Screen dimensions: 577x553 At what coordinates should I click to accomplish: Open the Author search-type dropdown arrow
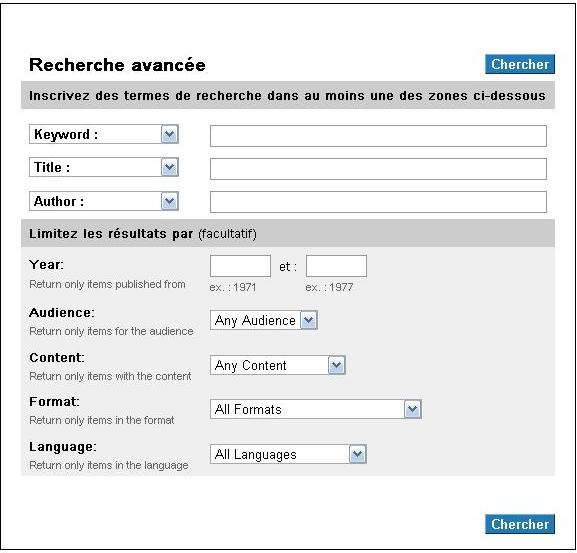coord(170,201)
